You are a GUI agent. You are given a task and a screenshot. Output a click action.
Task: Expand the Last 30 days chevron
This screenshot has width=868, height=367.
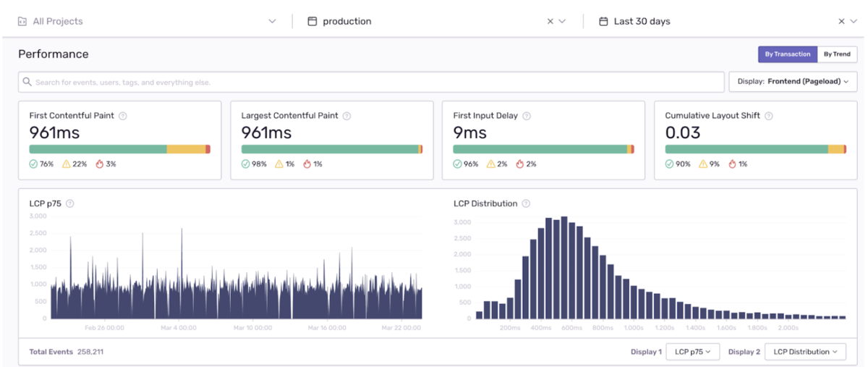pyautogui.click(x=853, y=22)
